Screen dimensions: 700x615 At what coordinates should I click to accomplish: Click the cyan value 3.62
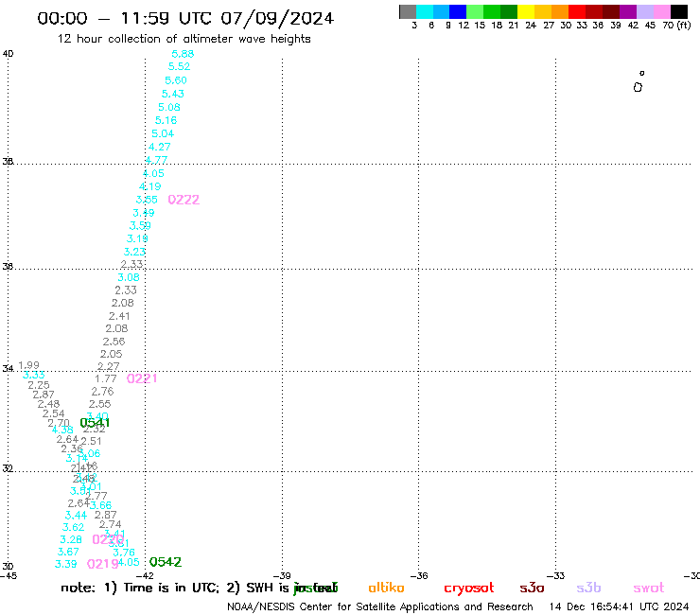(73, 527)
